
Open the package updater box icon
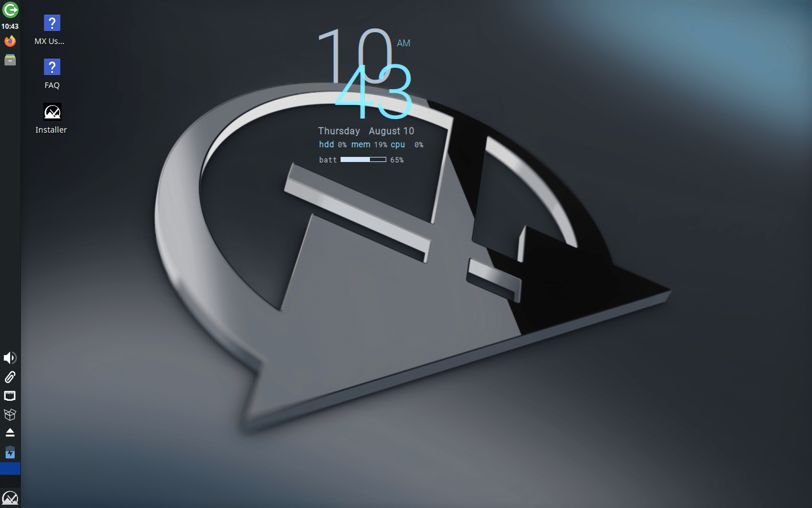10,415
